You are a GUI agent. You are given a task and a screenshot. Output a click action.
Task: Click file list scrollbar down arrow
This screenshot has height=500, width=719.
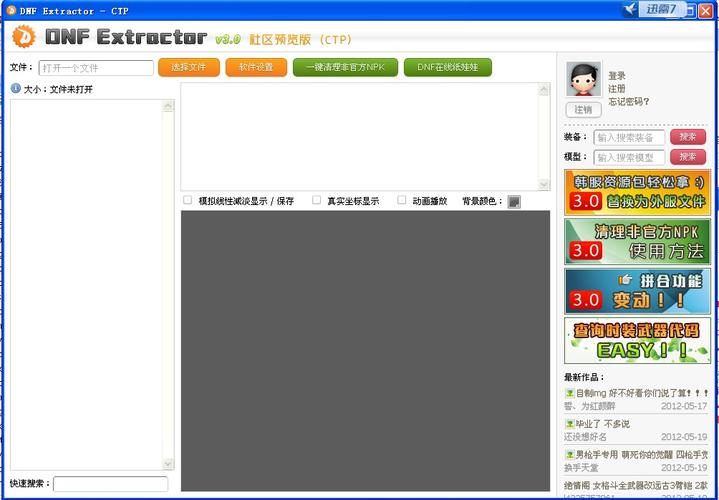tap(168, 464)
